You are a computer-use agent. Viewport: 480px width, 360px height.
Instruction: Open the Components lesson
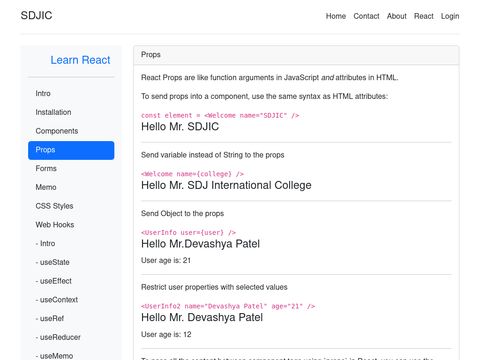pos(71,131)
